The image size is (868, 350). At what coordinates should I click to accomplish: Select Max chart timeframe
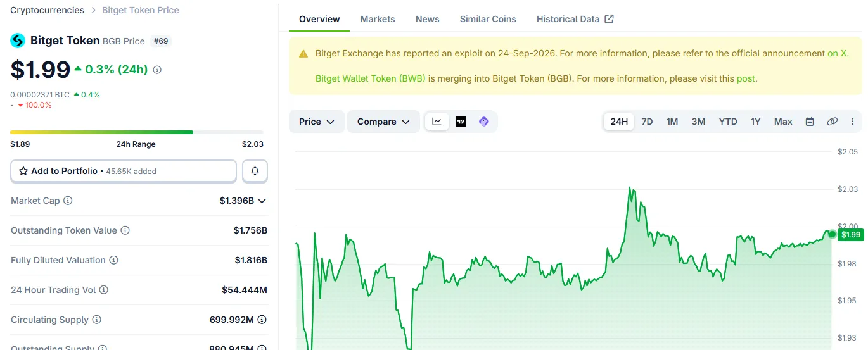[x=783, y=122]
